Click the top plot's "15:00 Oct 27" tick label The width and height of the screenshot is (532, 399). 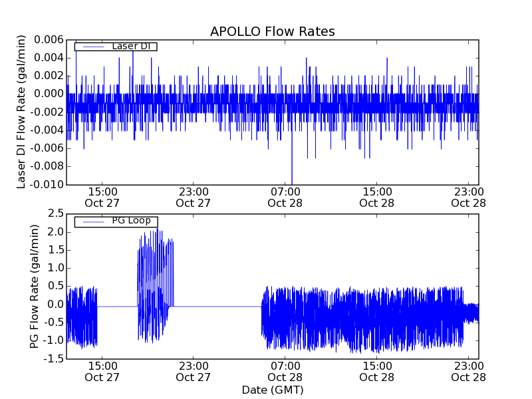click(x=101, y=198)
